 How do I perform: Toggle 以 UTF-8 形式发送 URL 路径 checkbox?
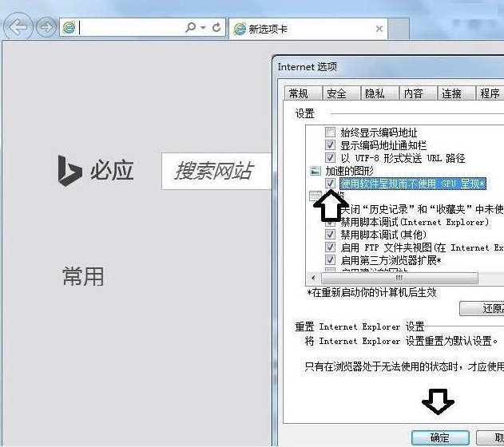coord(330,158)
